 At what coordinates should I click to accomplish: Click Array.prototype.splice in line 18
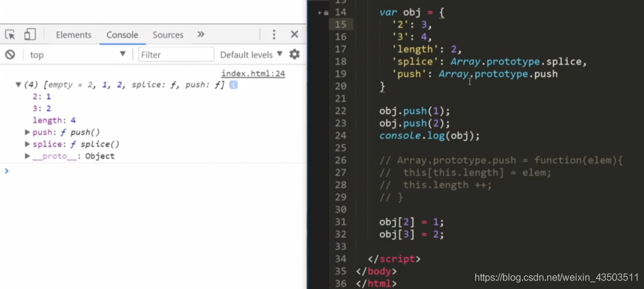tap(516, 62)
